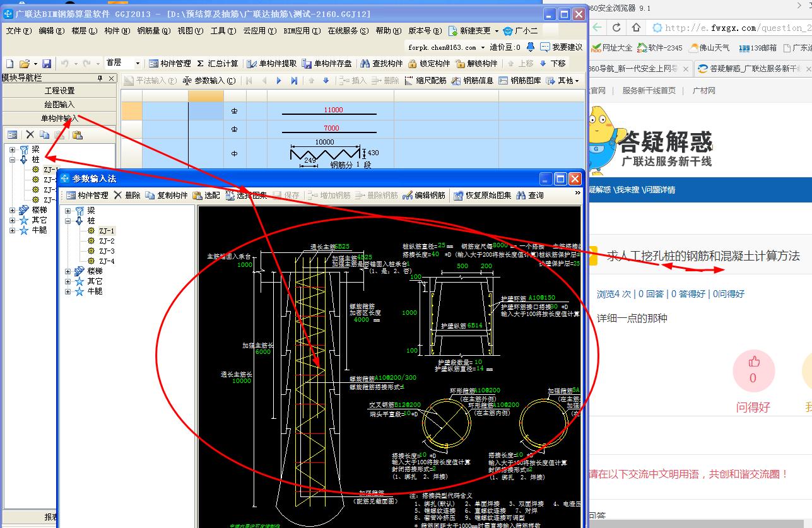The height and width of the screenshot is (528, 812).
Task: Click the copy icon in navigation panel toolbar
Action: [x=44, y=134]
